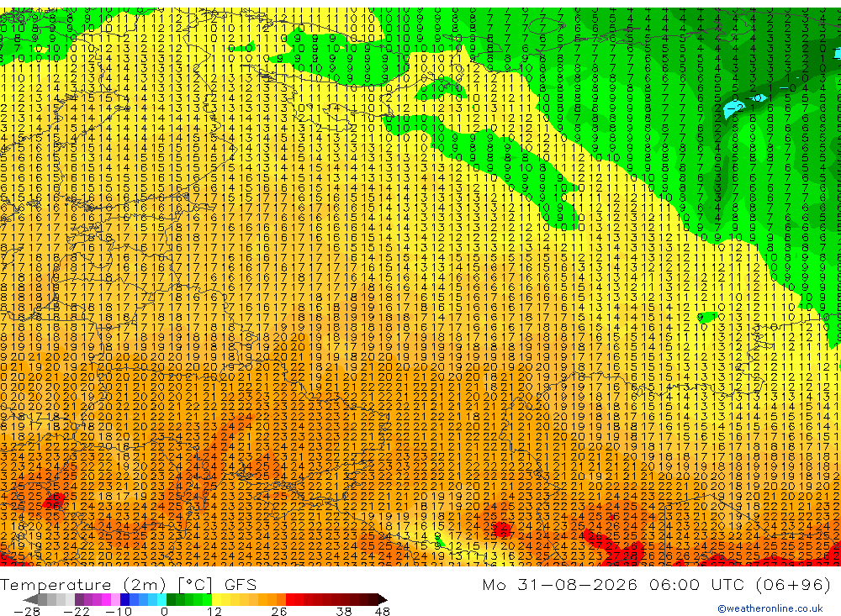Select the "38" label on the temperature legend
Image resolution: width=841 pixels, height=616 pixels.
click(x=344, y=612)
